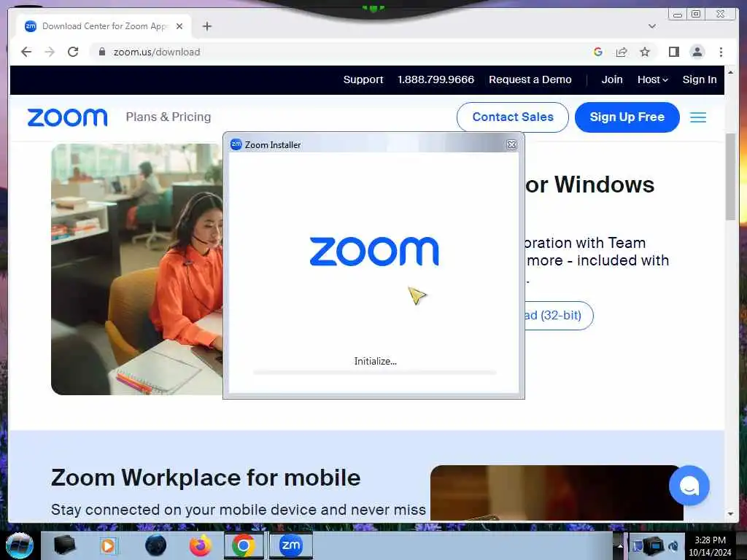This screenshot has width=747, height=560.
Task: Click the address bar URL
Action: click(x=157, y=52)
